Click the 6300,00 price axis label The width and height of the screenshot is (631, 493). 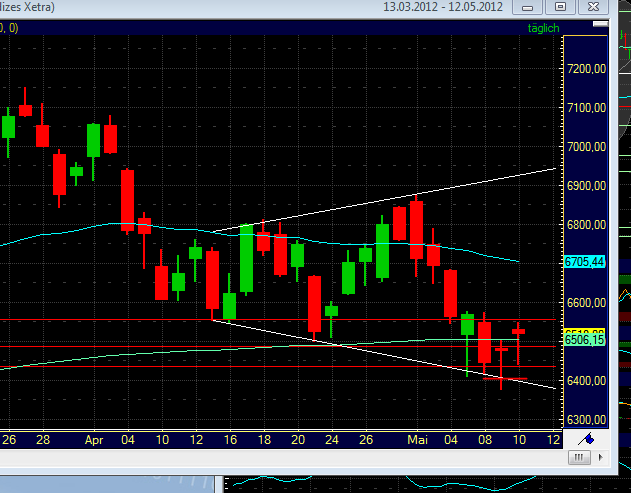586,420
